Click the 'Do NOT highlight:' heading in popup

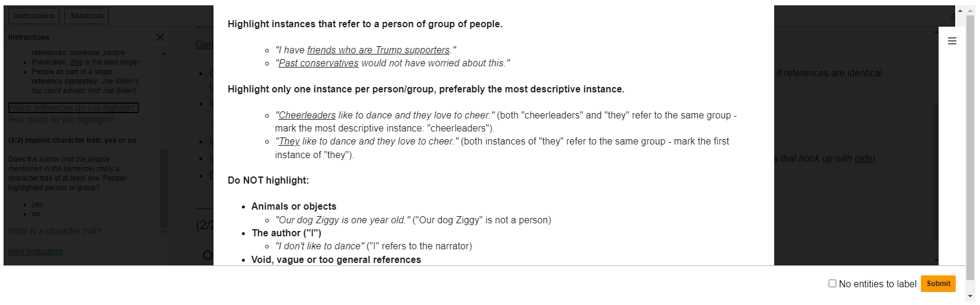268,180
